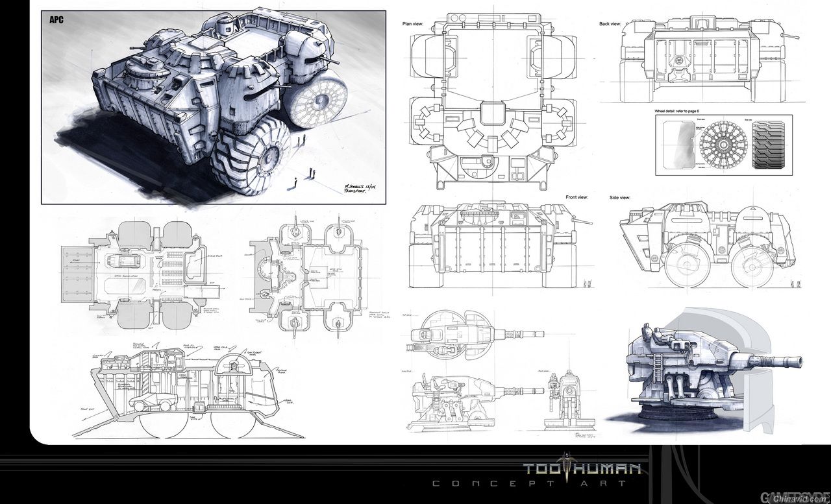Click the turret front view with gunner
The width and height of the screenshot is (831, 504).
[x=569, y=400]
